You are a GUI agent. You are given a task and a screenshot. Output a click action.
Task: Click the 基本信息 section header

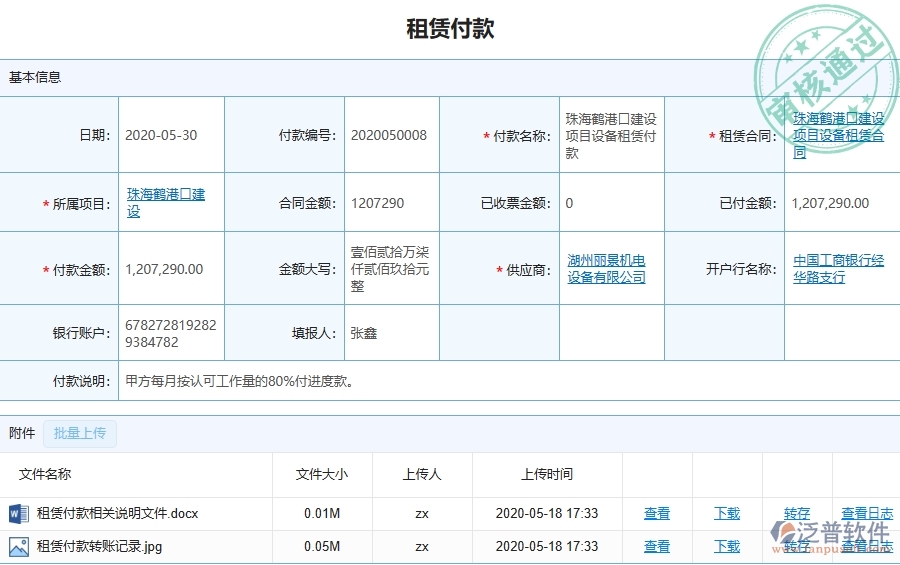[35, 77]
